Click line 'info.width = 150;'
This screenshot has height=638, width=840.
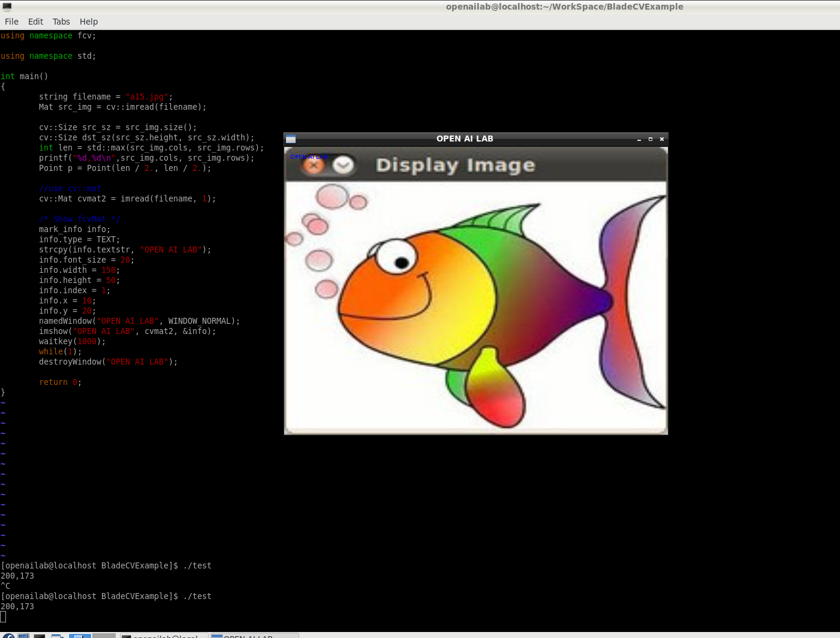coord(79,270)
